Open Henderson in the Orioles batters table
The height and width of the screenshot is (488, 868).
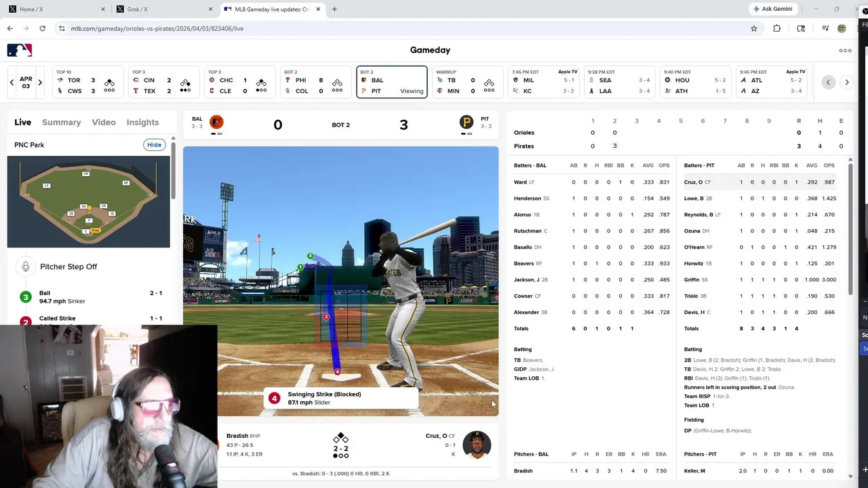(528, 199)
